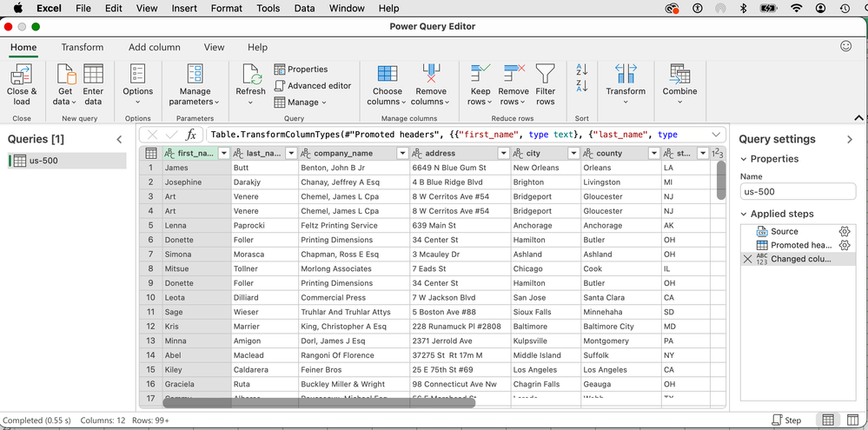This screenshot has height=430, width=868.
Task: Click the Properties button in ribbon
Action: pos(301,69)
